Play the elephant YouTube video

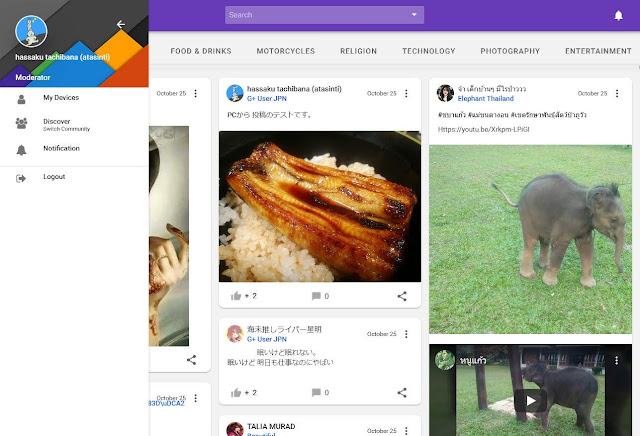point(530,400)
